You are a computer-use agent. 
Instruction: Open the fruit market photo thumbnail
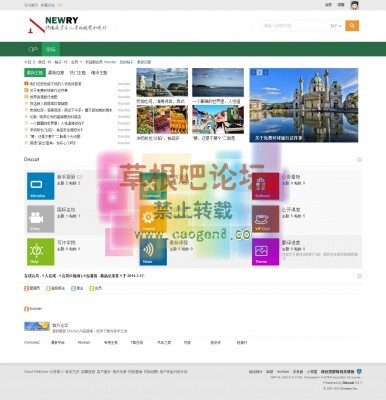(162, 120)
